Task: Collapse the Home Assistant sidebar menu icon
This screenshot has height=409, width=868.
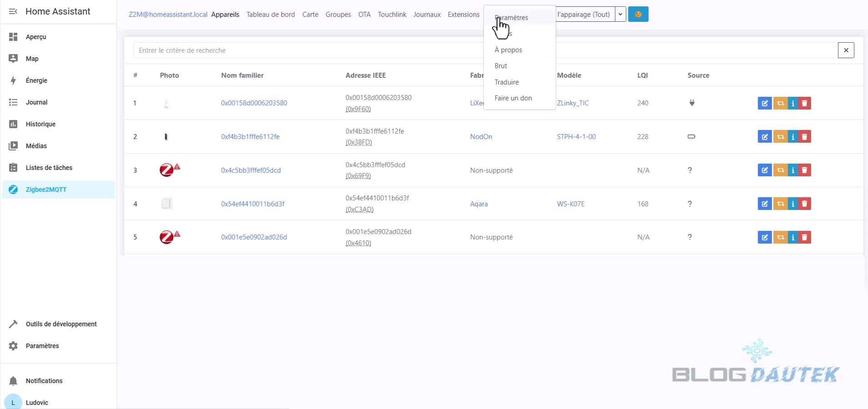Action: [x=13, y=11]
